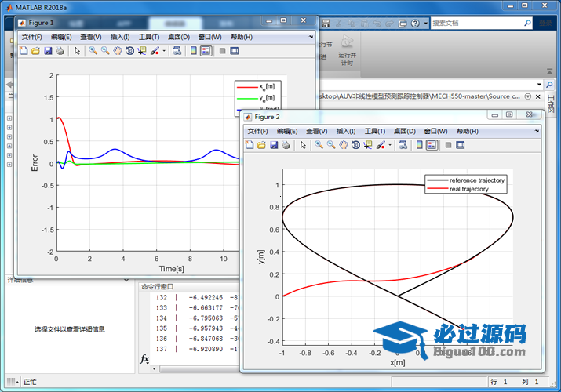
Task: Click search magnifier in MATLAB documentation box
Action: click(x=527, y=24)
